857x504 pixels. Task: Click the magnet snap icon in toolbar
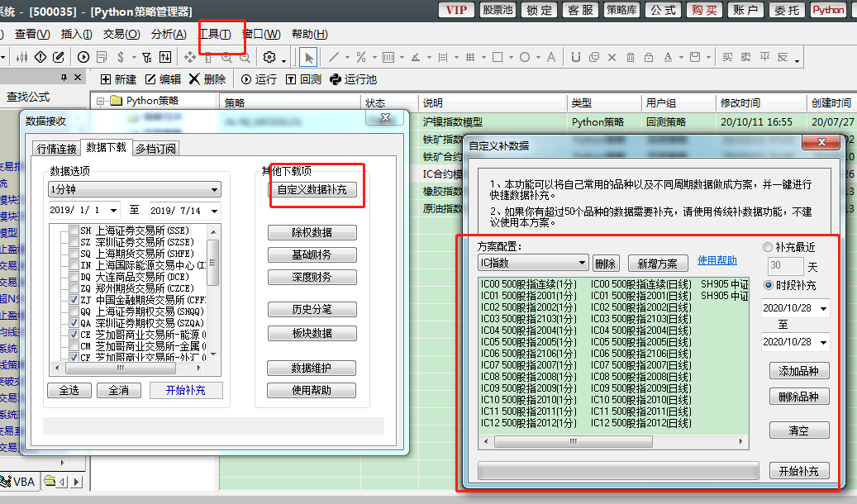pyautogui.click(x=575, y=57)
